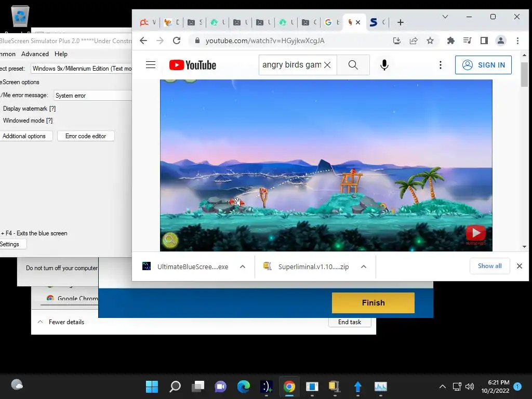Open the Chrome profile avatar
532x399 pixels.
(500, 41)
